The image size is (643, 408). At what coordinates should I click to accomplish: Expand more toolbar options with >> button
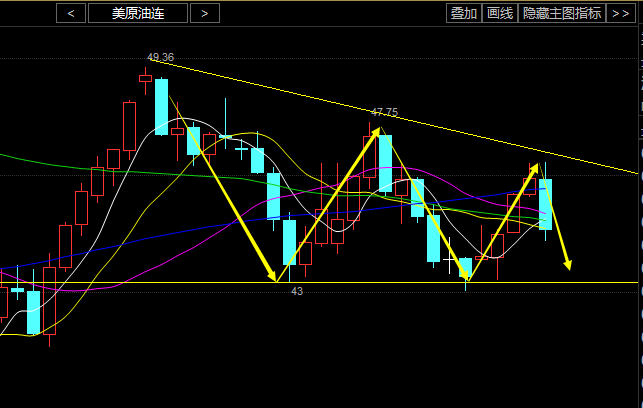point(620,13)
